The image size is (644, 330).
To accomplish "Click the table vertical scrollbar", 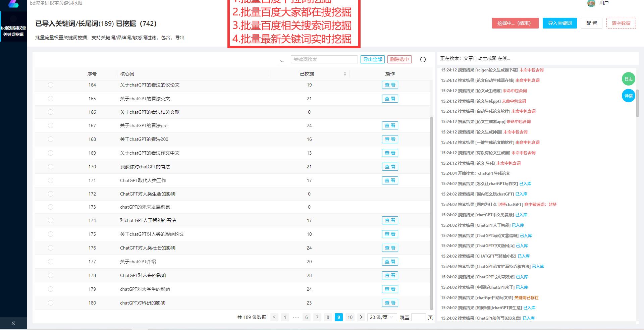I will [431, 213].
